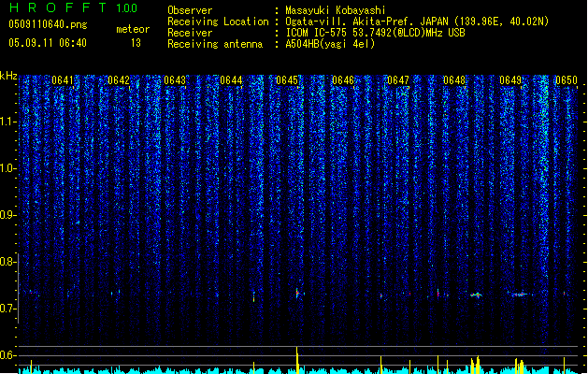The width and height of the screenshot is (588, 374).
Task: Click the meteor count value 13
Action: coord(136,43)
